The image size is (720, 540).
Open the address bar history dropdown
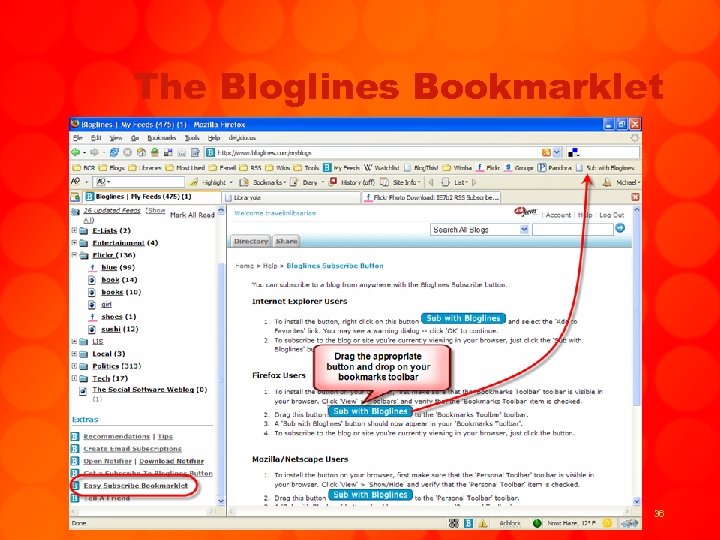(x=557, y=152)
